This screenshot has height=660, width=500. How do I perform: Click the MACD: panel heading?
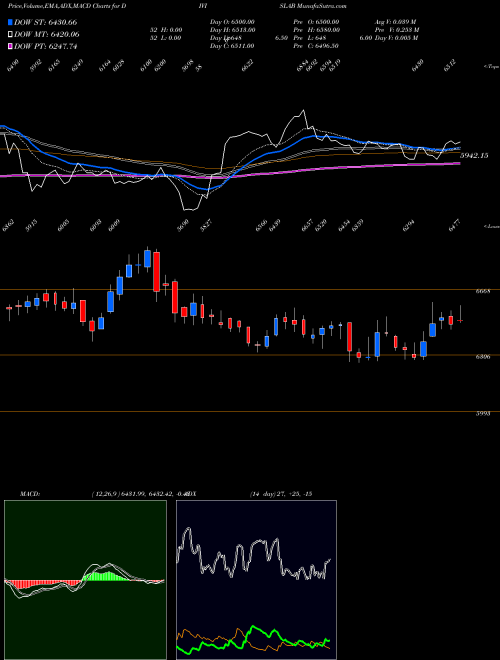click(x=29, y=494)
